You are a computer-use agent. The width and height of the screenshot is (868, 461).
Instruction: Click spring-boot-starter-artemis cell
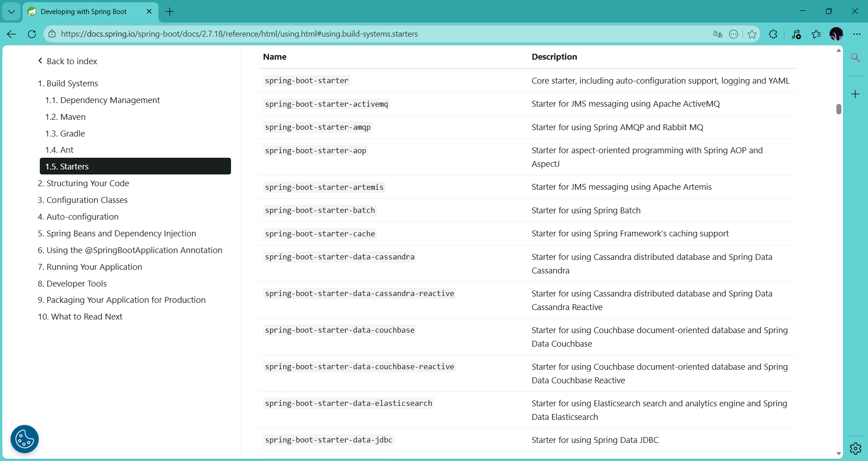pos(324,187)
